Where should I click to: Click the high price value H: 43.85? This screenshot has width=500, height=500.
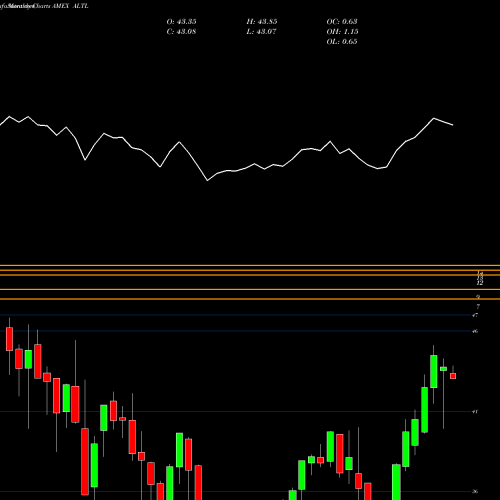262,22
